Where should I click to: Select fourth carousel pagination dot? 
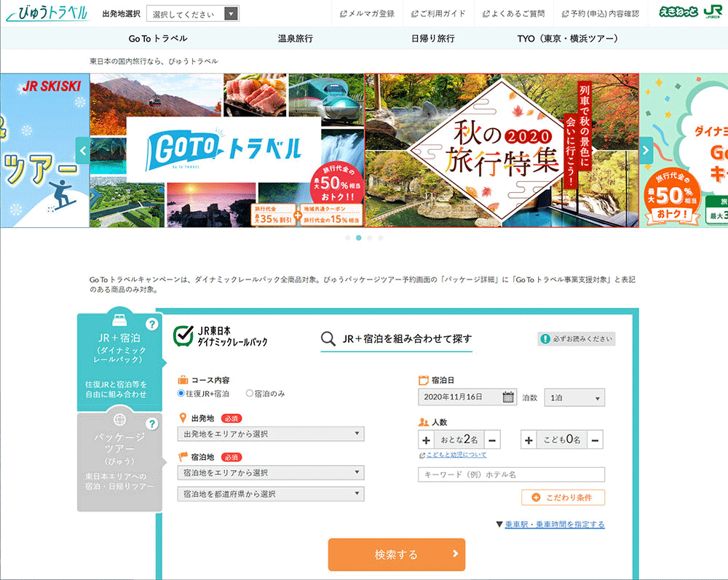[x=381, y=237]
